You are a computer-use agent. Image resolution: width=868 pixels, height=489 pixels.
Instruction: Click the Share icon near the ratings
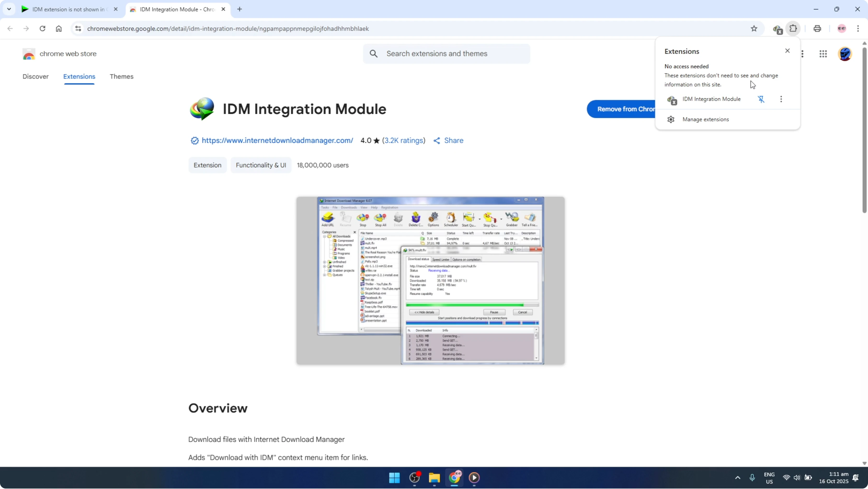click(437, 140)
